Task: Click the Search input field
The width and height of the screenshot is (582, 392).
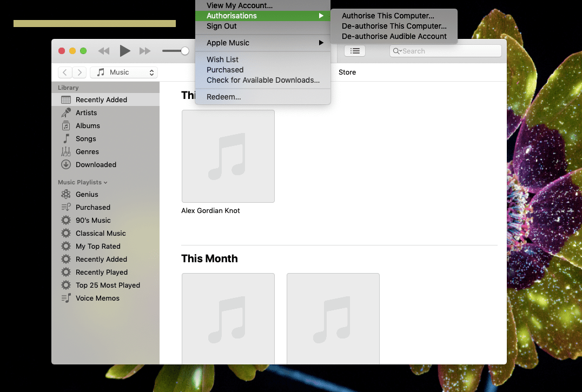Action: pyautogui.click(x=449, y=51)
